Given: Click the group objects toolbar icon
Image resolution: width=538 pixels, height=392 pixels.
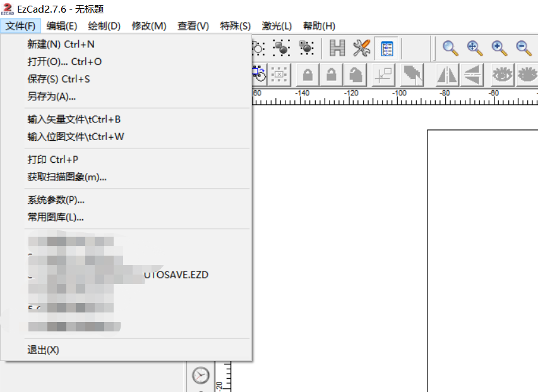Looking at the screenshot, I should coord(282,48).
